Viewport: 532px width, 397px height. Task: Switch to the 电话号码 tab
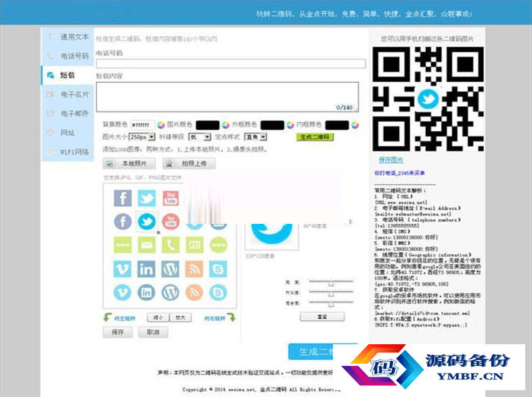68,56
